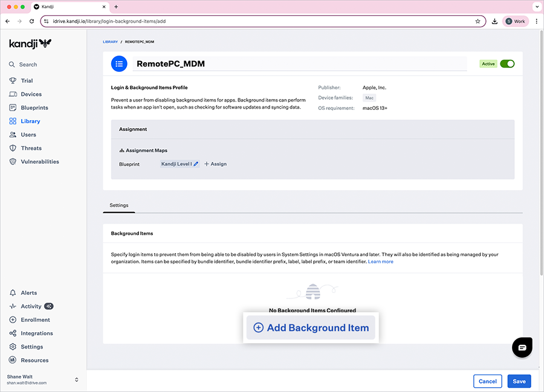Toggle the Active switch off
Image resolution: width=544 pixels, height=392 pixels.
[x=507, y=63]
